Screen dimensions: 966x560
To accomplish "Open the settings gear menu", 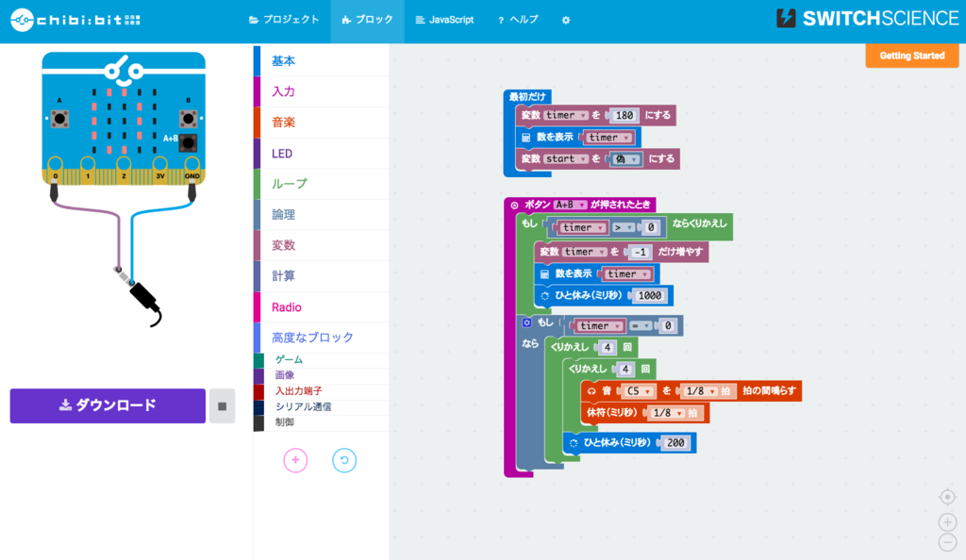I will click(x=566, y=21).
